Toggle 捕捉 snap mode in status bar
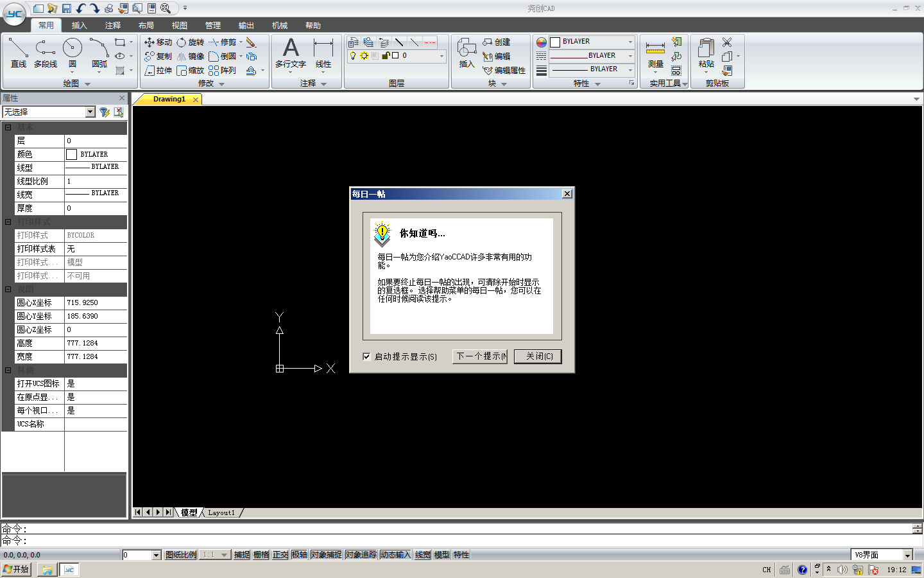 pyautogui.click(x=242, y=555)
